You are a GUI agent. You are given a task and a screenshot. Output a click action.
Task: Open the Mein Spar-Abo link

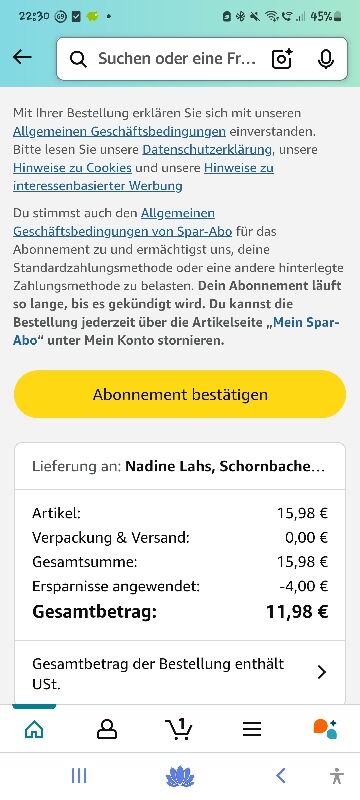tap(176, 332)
